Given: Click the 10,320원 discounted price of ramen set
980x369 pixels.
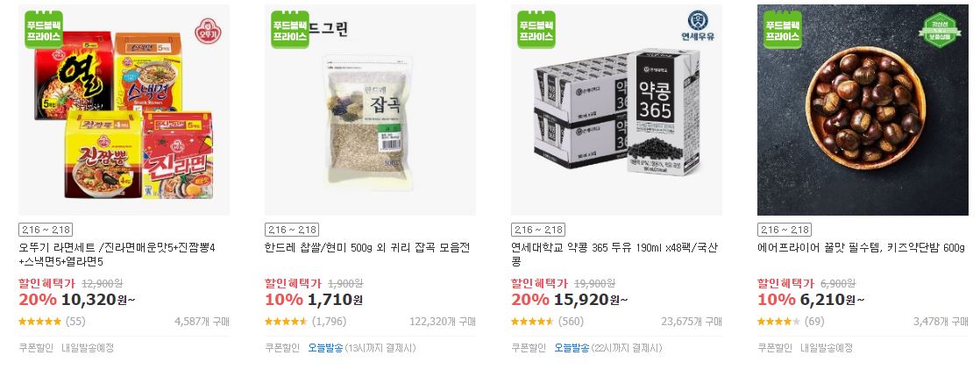Looking at the screenshot, I should point(99,300).
